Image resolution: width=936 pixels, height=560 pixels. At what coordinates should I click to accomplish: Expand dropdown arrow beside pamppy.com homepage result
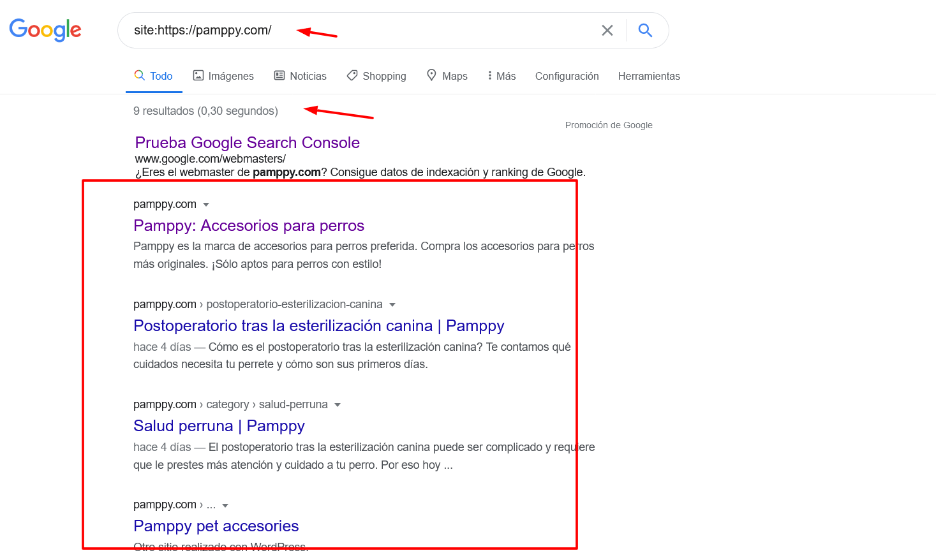click(x=206, y=205)
